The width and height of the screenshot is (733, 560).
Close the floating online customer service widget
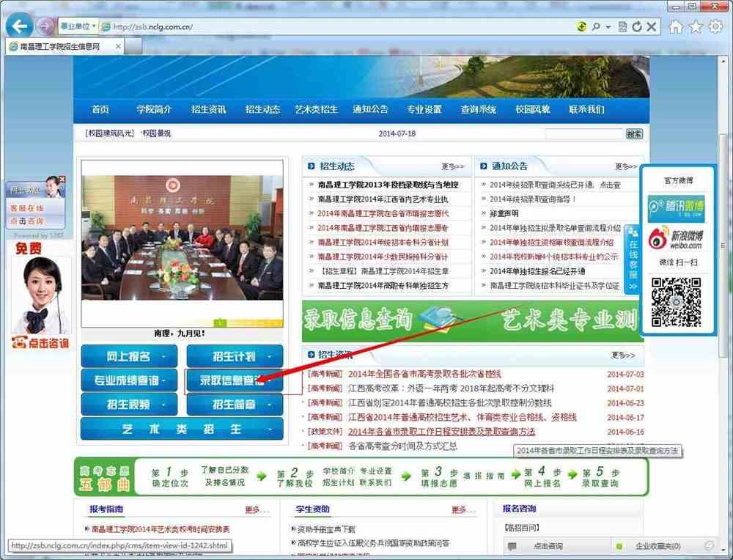click(x=62, y=179)
